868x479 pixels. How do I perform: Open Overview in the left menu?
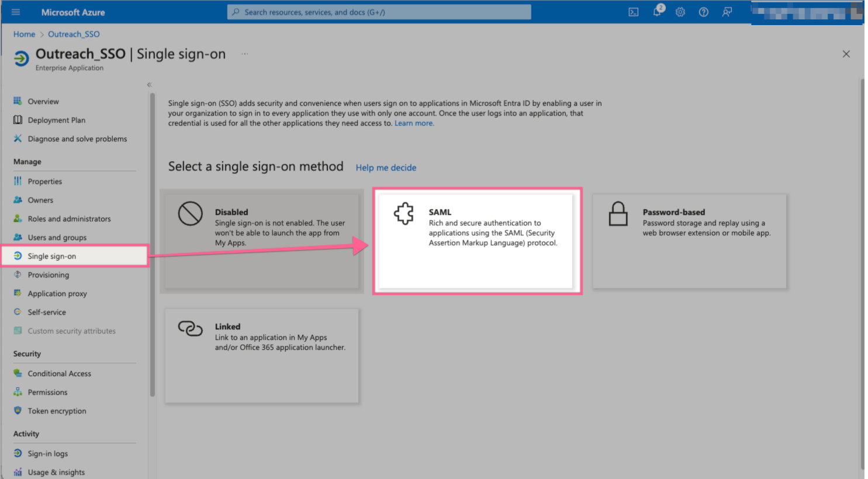[43, 101]
